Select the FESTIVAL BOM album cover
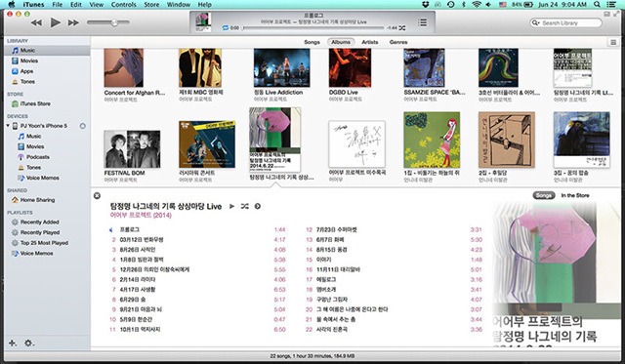Screen dimensions: 625x364 [132, 149]
